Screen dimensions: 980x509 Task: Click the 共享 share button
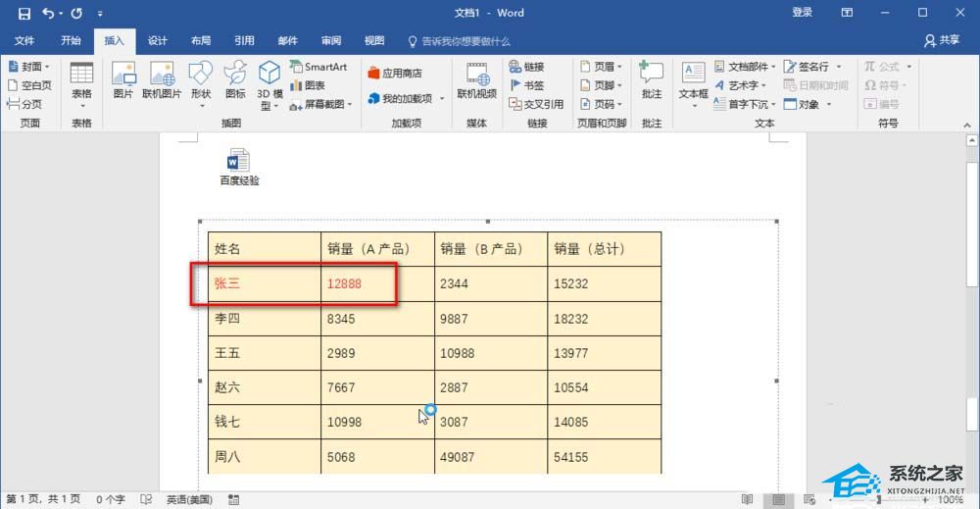coord(942,40)
